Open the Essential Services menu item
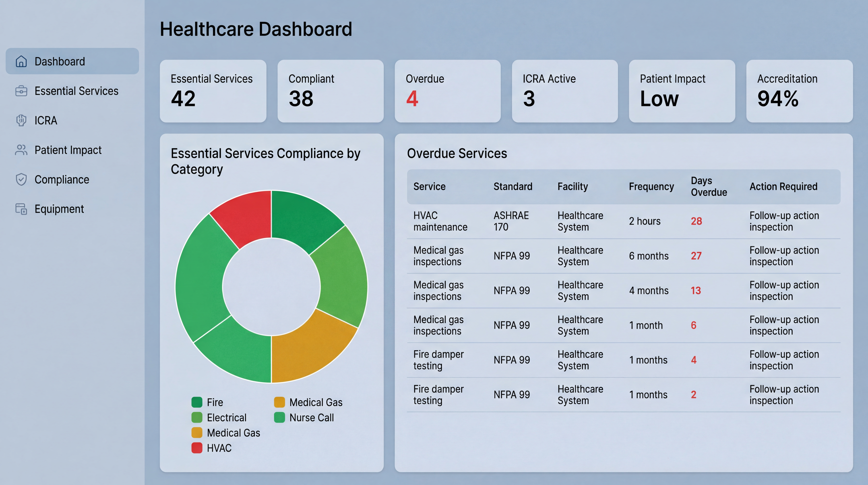868x485 pixels. [76, 91]
